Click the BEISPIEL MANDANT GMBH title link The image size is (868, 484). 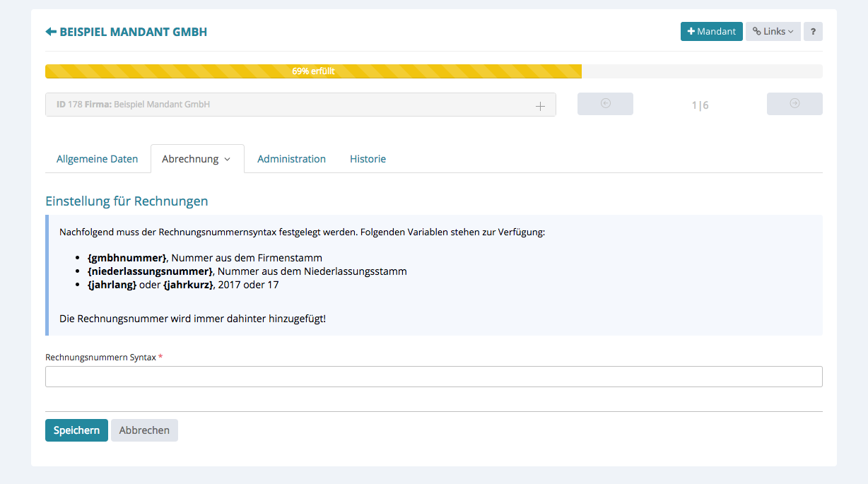(x=133, y=32)
